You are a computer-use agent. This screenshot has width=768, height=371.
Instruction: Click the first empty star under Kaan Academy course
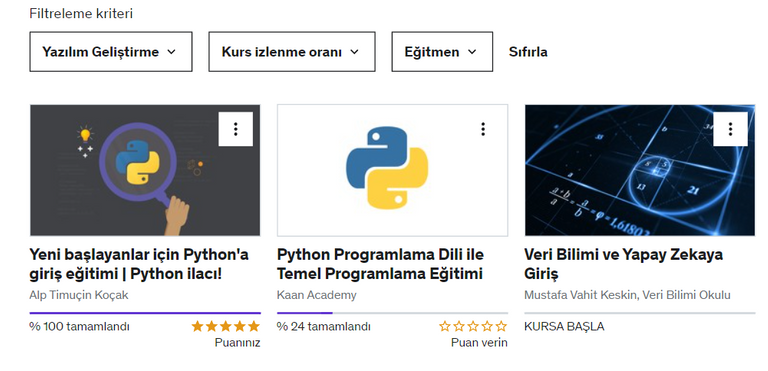[x=445, y=326]
